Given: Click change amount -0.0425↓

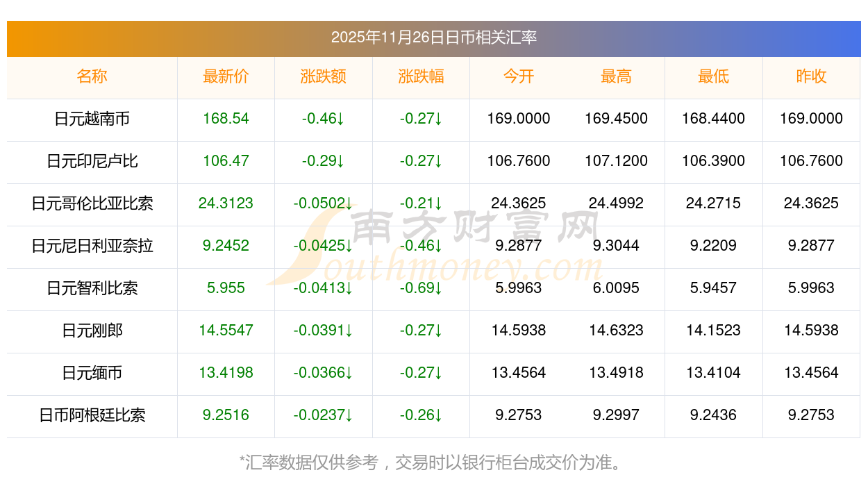Looking at the screenshot, I should pyautogui.click(x=324, y=246).
